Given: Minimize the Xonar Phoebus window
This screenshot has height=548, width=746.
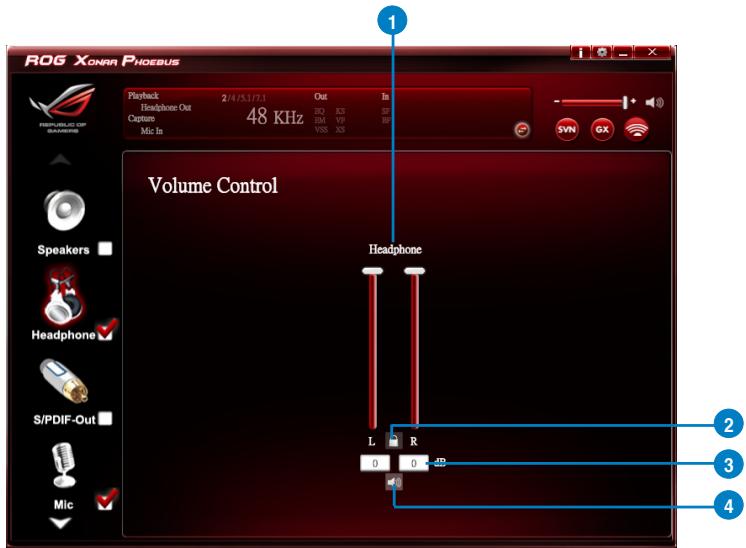Looking at the screenshot, I should coord(623,52).
